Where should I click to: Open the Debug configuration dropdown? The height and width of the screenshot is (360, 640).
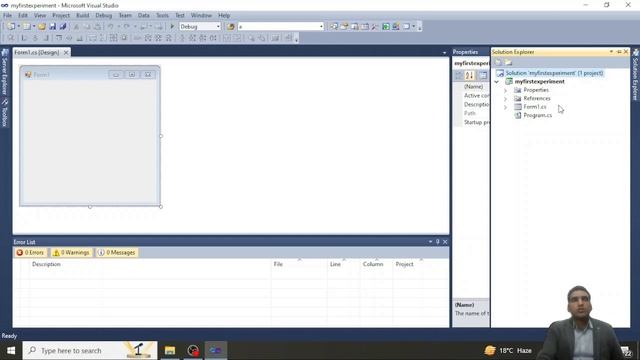218,27
